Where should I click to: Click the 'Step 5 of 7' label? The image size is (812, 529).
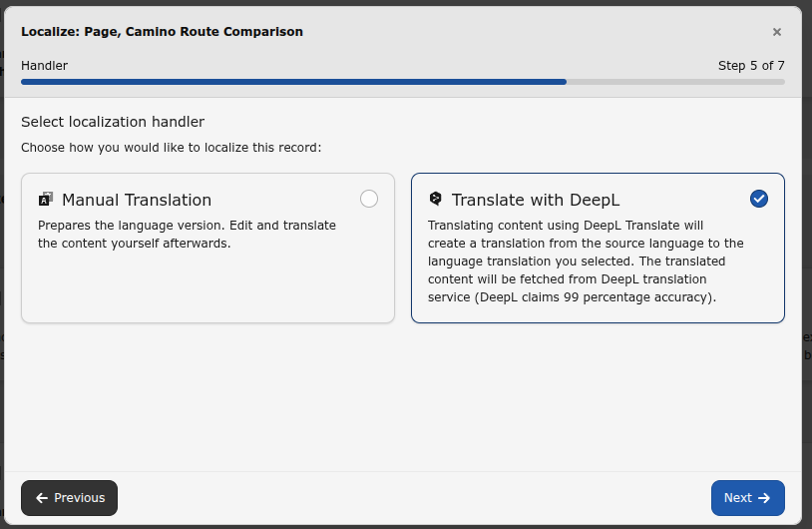(751, 66)
